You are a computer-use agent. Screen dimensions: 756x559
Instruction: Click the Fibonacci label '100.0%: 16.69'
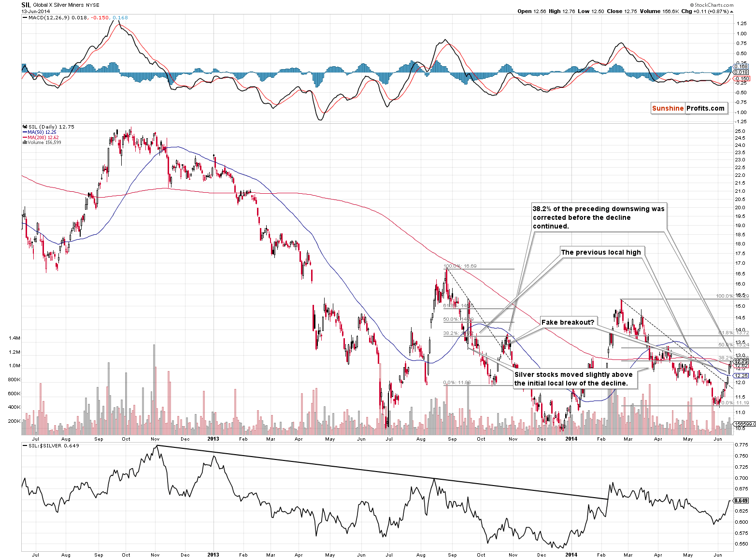pos(459,266)
